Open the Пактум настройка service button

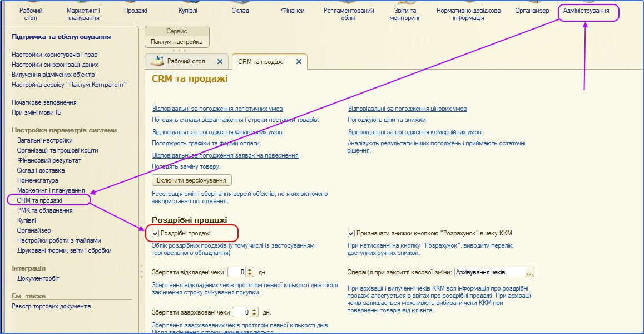click(176, 42)
